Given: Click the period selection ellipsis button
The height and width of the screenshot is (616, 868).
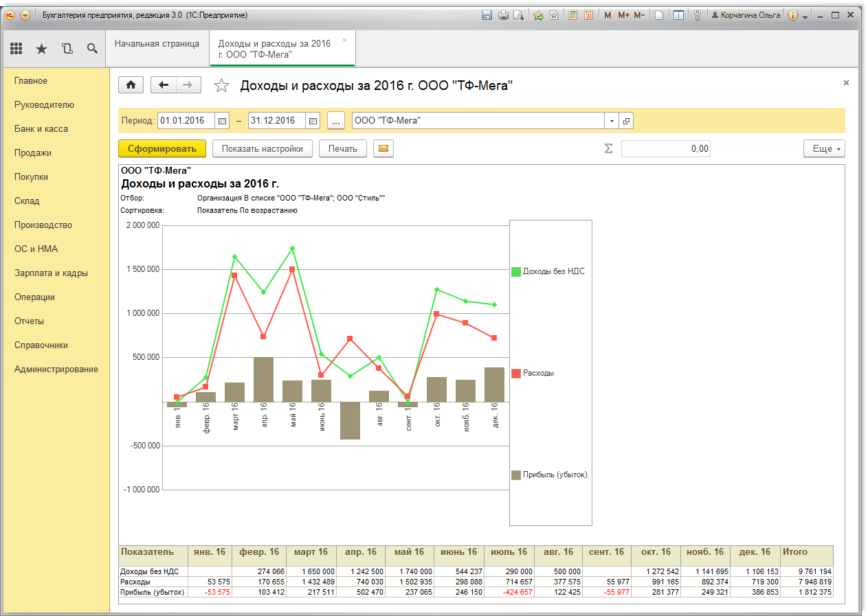Looking at the screenshot, I should point(335,121).
